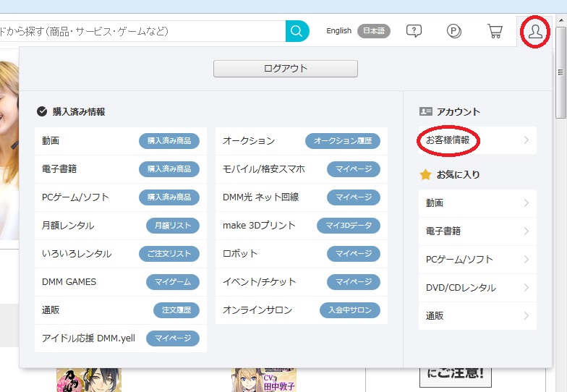This screenshot has height=392, width=567.
Task: Open DVD/CDレンタル favorites
Action: (x=477, y=288)
